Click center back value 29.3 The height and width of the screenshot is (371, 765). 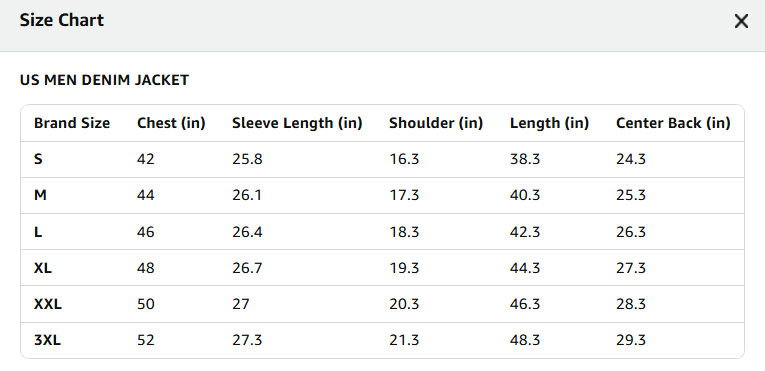631,340
